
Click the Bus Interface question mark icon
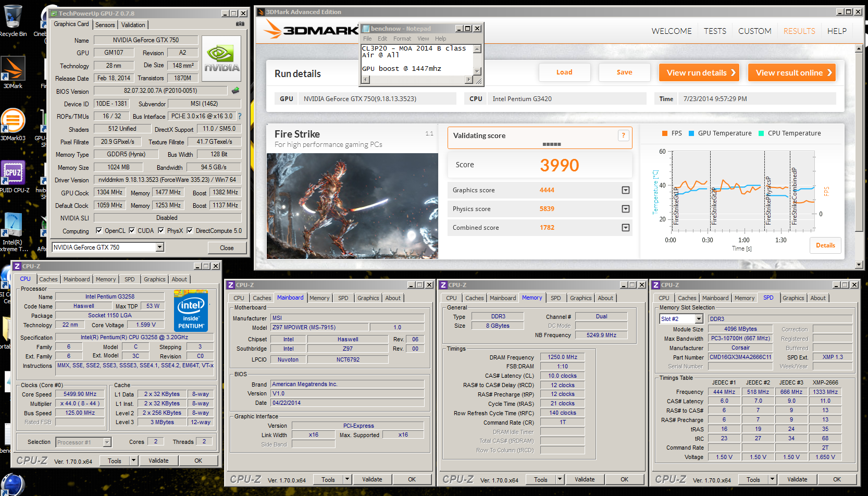pyautogui.click(x=240, y=116)
